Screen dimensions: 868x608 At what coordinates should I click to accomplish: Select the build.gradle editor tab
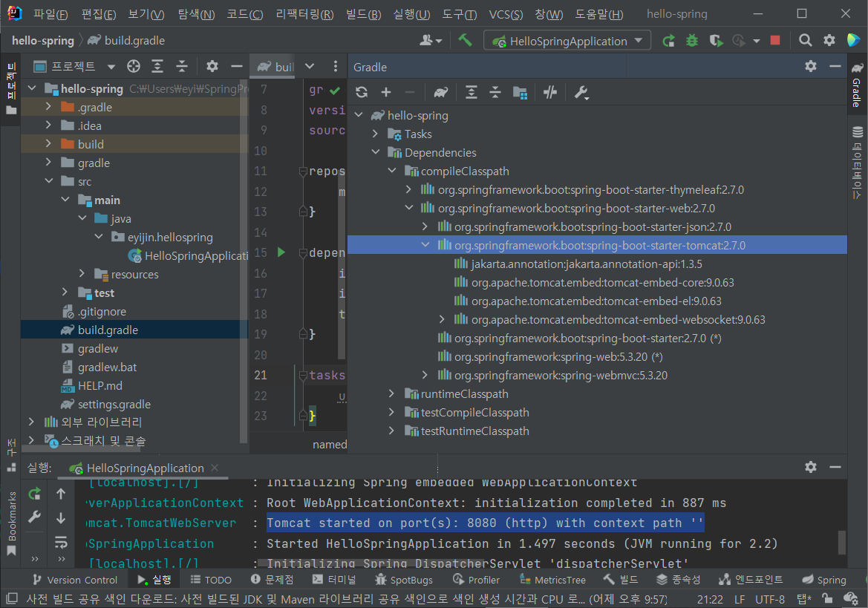pyautogui.click(x=275, y=66)
